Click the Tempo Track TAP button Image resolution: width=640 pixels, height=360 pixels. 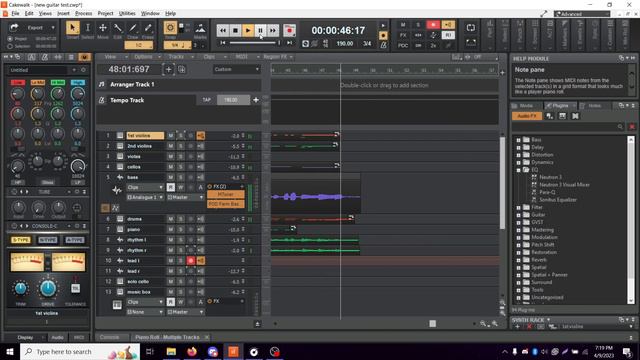point(207,100)
